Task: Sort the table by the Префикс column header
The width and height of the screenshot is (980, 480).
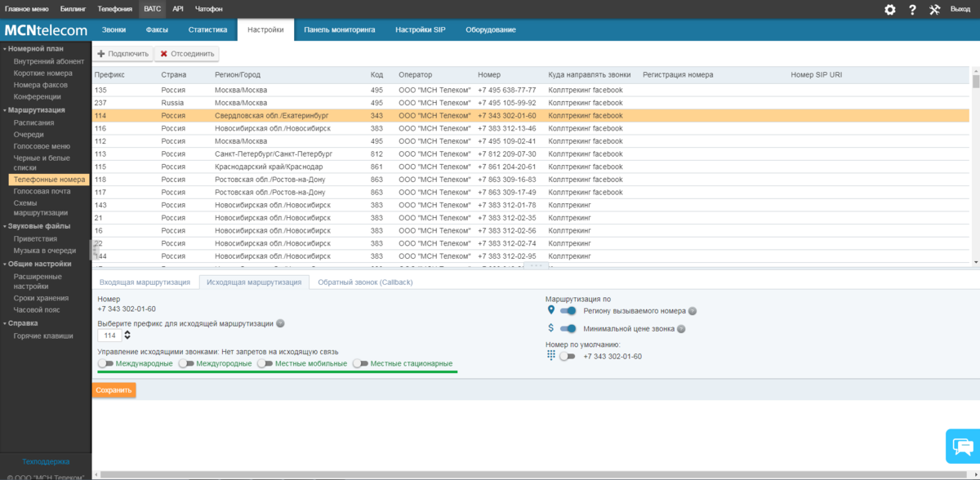Action: pyautogui.click(x=109, y=74)
